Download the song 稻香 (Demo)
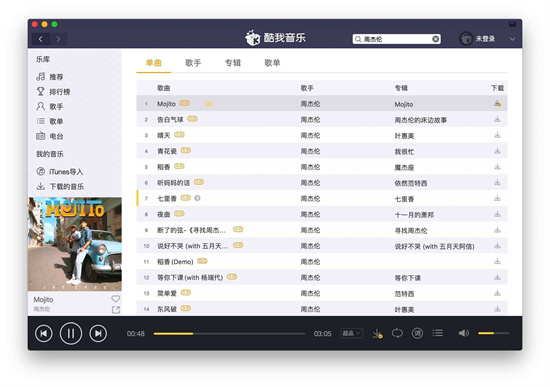This screenshot has height=387, width=550. click(497, 262)
